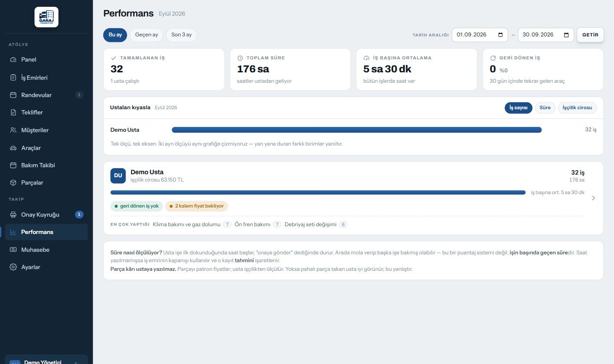614x364 pixels.
Task: Switch comparison to İş sayısı
Action: click(518, 107)
